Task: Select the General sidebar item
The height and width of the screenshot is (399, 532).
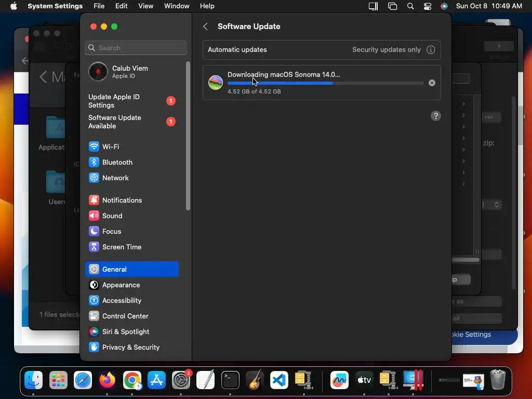Action: point(132,270)
